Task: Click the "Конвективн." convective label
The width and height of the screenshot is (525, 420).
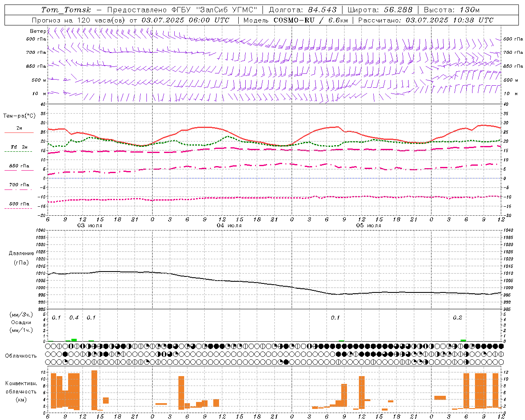Action: click(x=21, y=383)
